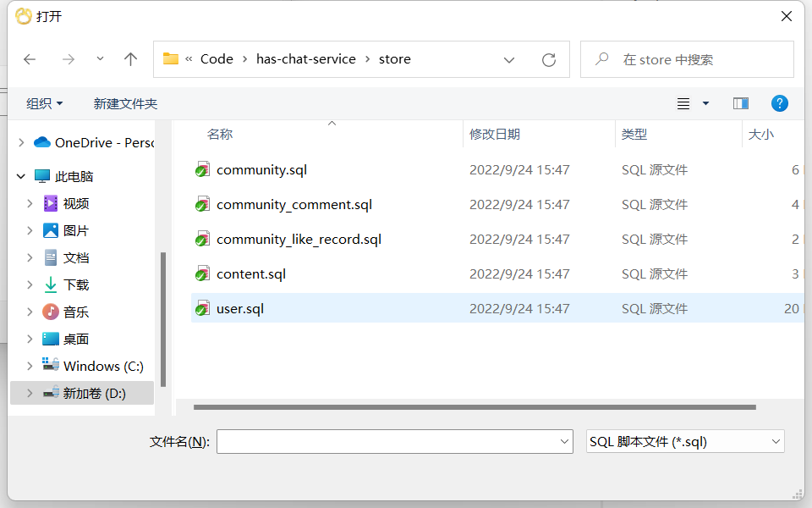Go forward to the next folder
Screen dimensions: 812x508
point(68,59)
